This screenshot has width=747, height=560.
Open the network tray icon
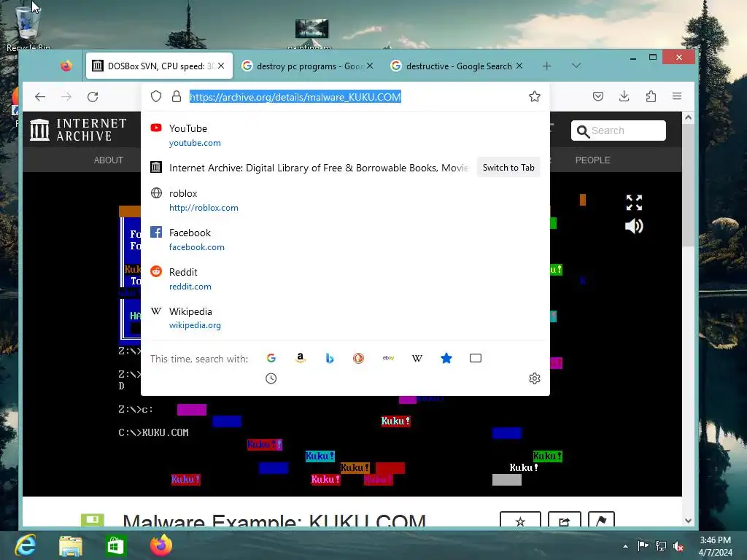(661, 545)
